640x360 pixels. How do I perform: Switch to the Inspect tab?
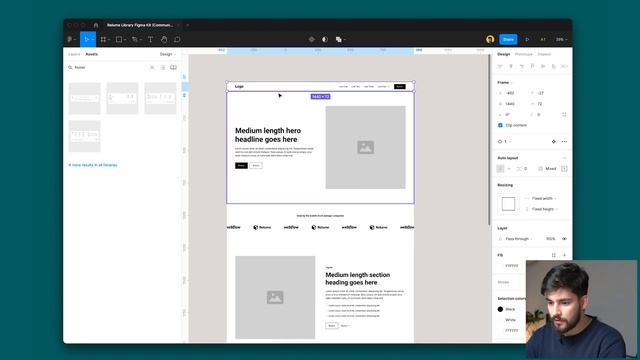tap(544, 54)
